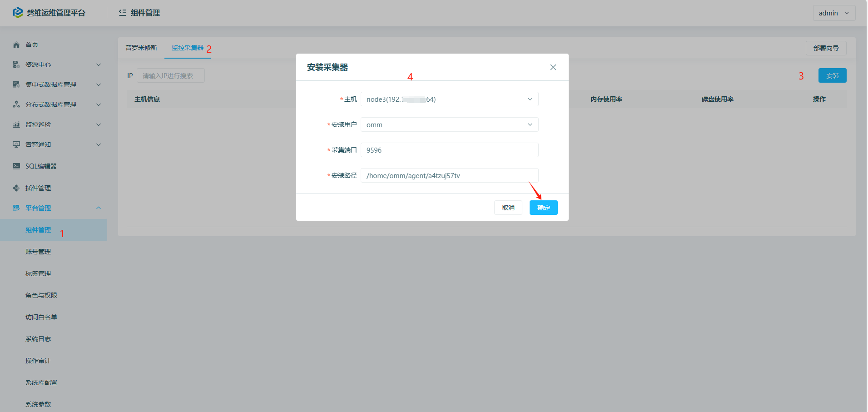
Task: Click the 分布式数据库管理 icon
Action: click(x=16, y=104)
